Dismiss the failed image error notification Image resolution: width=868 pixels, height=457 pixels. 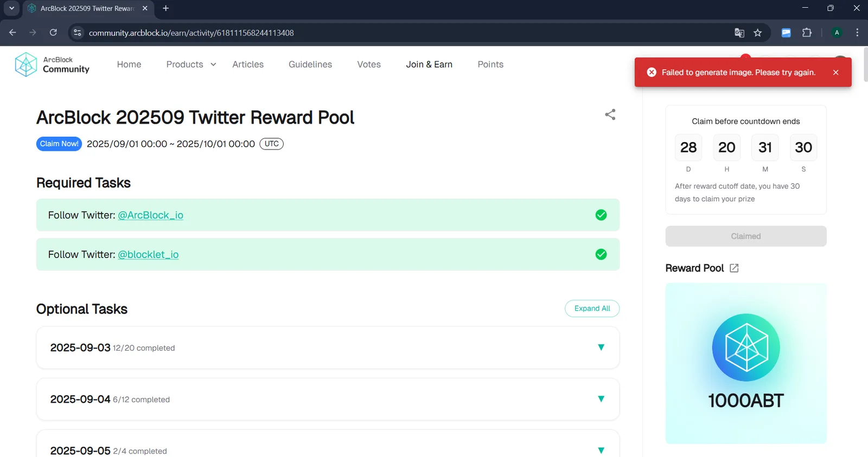[835, 72]
